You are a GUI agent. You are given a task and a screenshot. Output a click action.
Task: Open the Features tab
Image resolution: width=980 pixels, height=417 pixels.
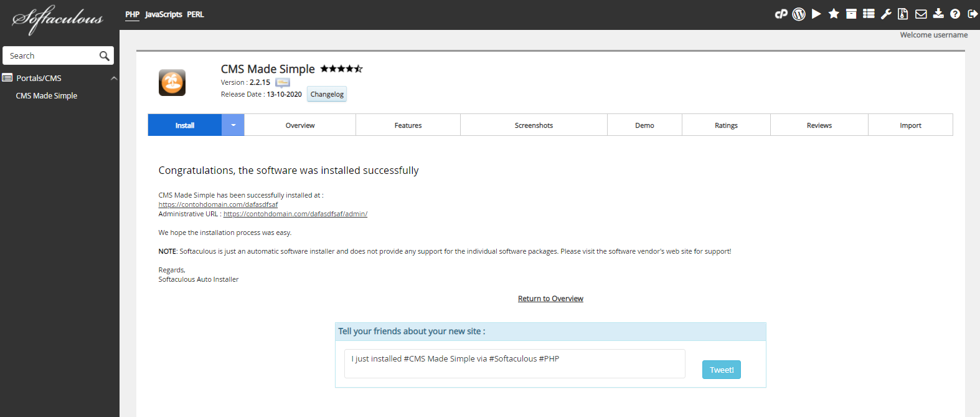[x=408, y=125]
